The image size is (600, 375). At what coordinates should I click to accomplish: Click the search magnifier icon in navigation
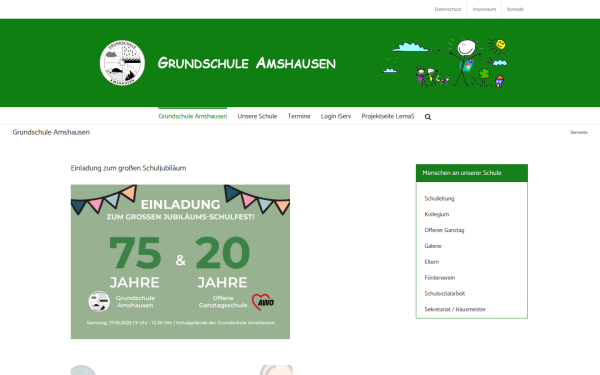[x=428, y=117]
